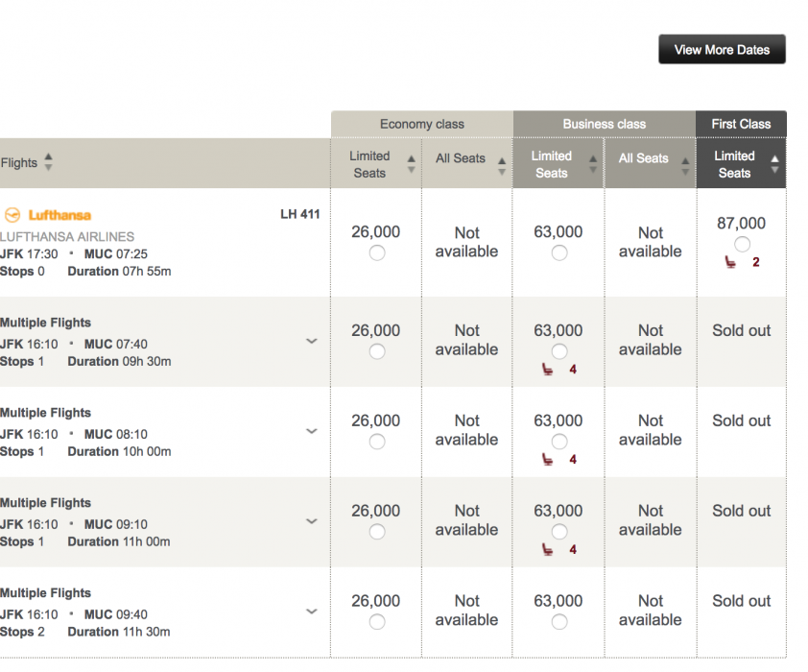Viewport: 808px width, 672px height.
Task: Expand Multiple Flights arriving MUC 08:10
Action: (x=311, y=431)
